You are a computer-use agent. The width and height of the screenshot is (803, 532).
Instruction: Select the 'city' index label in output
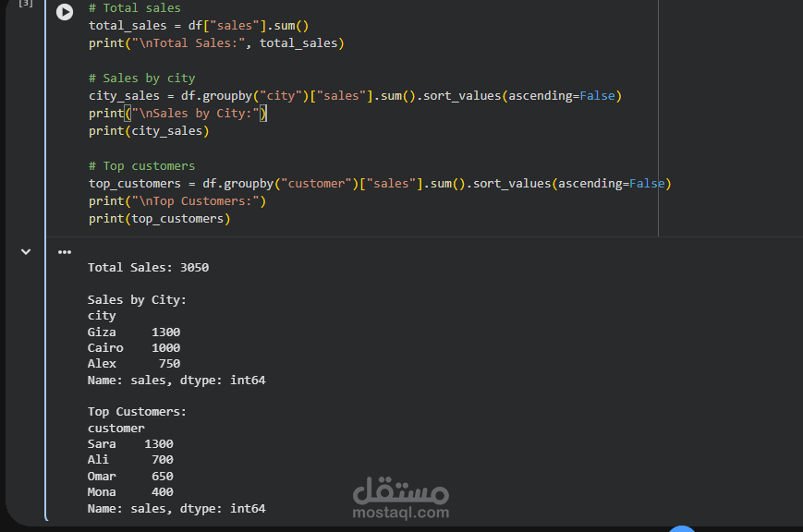tap(102, 316)
